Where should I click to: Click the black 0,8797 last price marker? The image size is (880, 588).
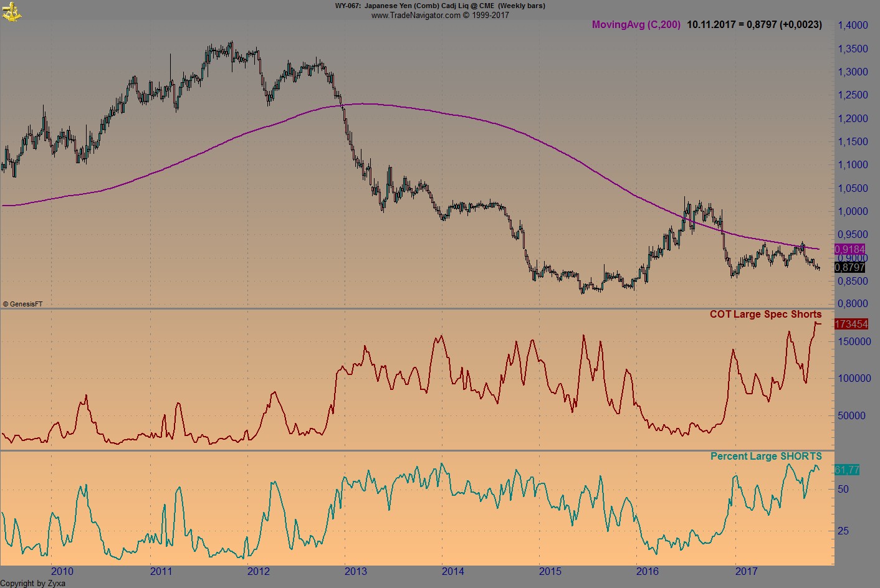[x=850, y=268]
